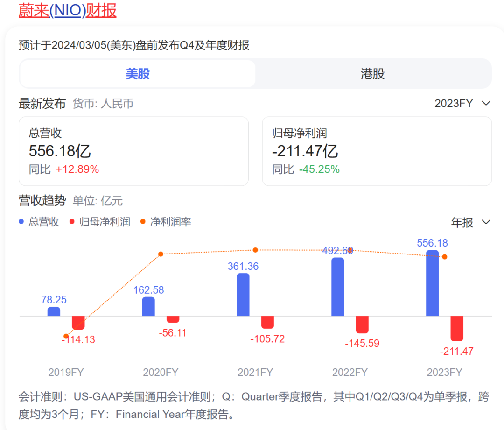Switch to the 美股 tab
The width and height of the screenshot is (504, 430).
(x=138, y=74)
